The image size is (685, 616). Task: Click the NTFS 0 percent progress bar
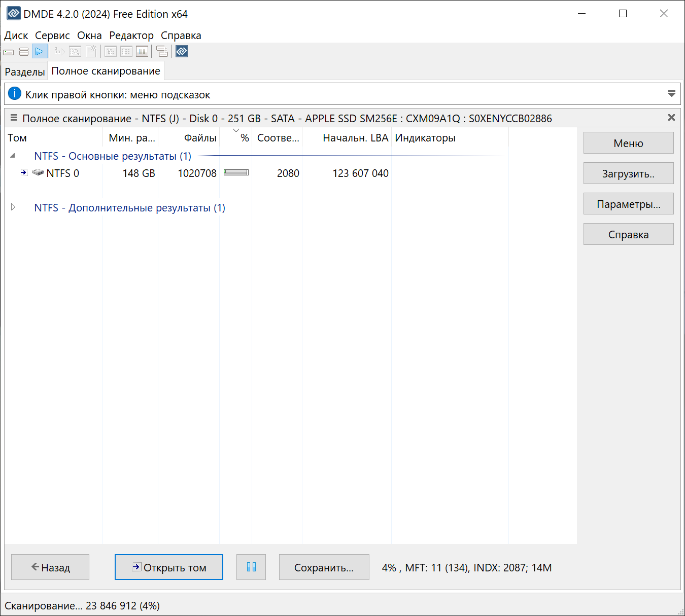[236, 173]
